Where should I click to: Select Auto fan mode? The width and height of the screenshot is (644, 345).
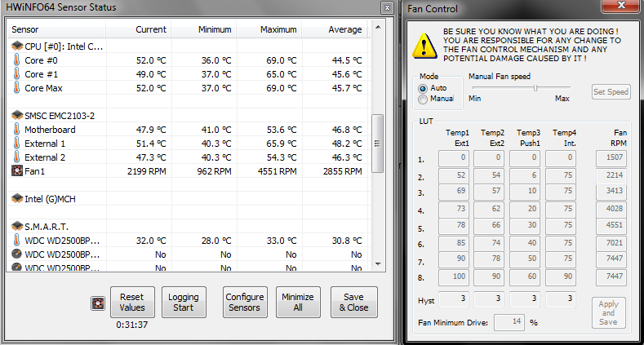423,88
